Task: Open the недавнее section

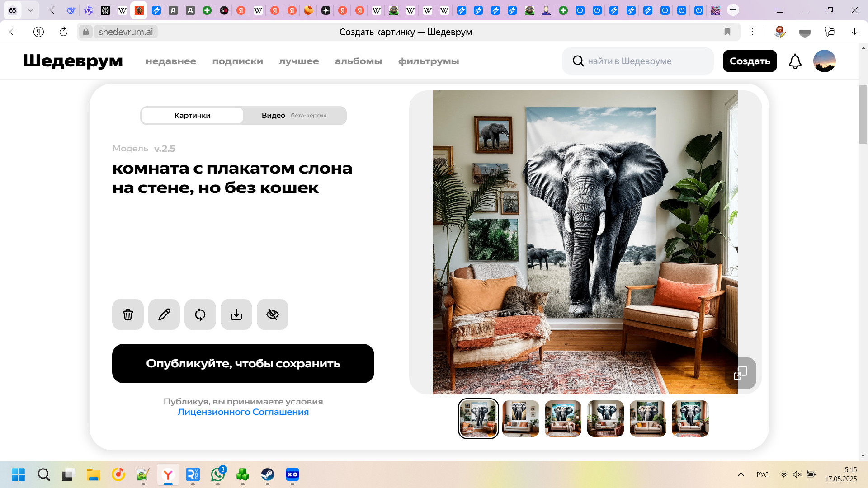Action: click(x=171, y=61)
